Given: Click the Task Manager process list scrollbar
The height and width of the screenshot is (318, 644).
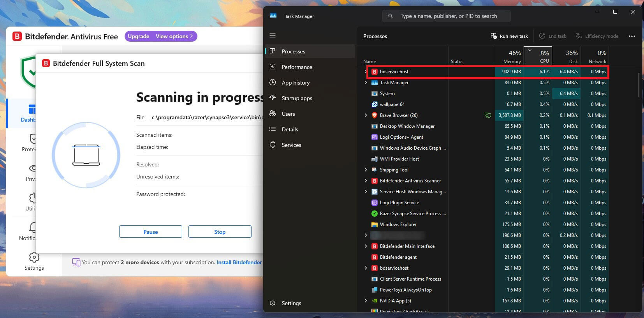Looking at the screenshot, I should (x=639, y=85).
